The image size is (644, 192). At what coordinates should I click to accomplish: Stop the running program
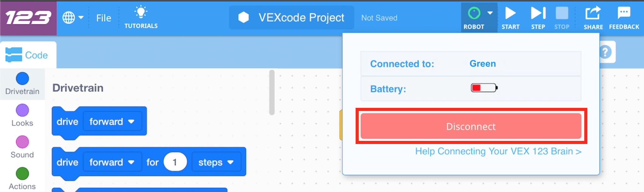tap(562, 14)
